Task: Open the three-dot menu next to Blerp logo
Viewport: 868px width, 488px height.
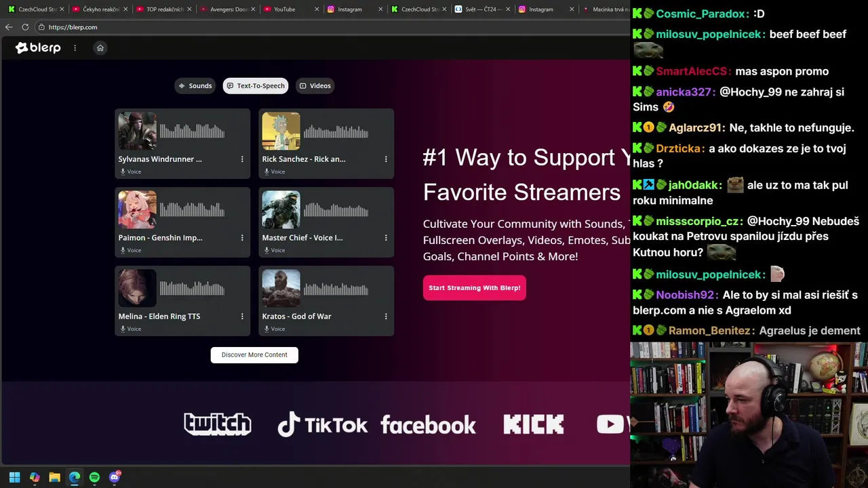Action: click(x=75, y=48)
